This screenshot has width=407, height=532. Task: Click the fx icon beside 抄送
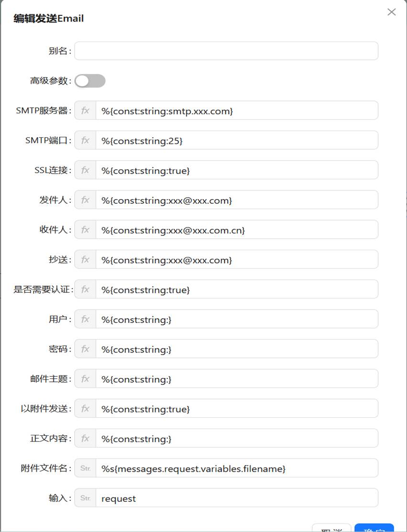click(x=85, y=259)
